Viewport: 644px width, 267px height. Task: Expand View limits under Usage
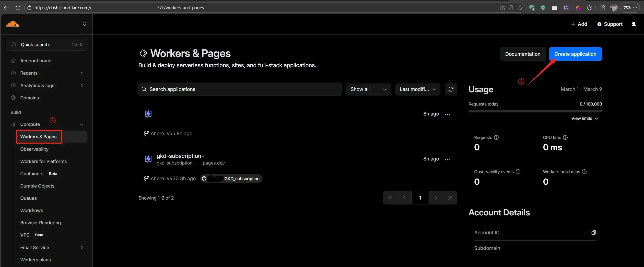(x=585, y=118)
